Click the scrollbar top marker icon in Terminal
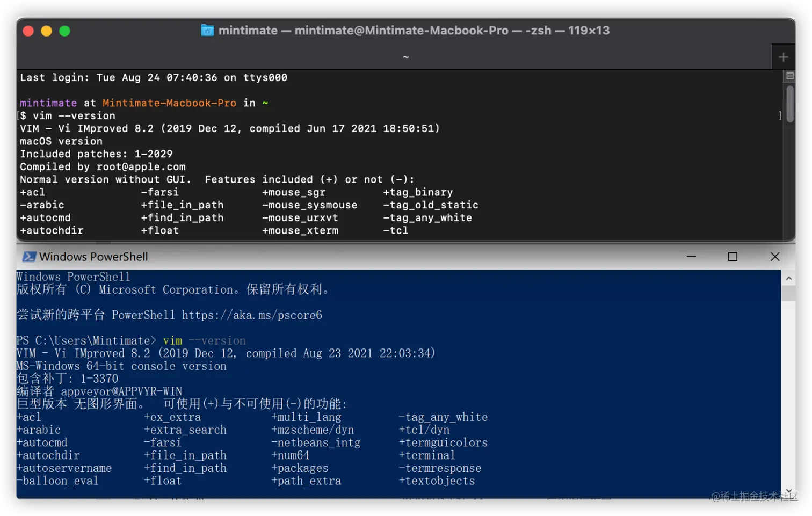Image resolution: width=812 pixels, height=516 pixels. pos(790,76)
